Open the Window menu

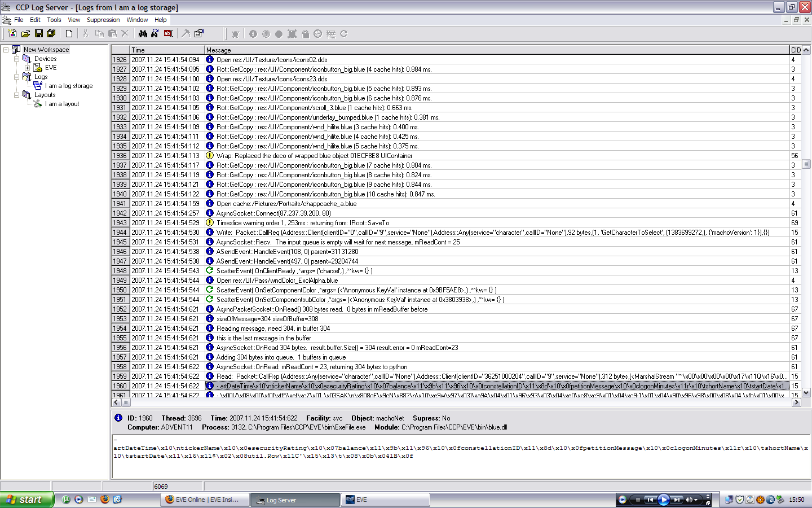(137, 20)
